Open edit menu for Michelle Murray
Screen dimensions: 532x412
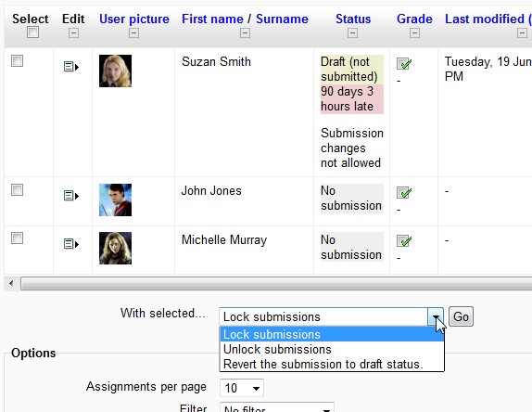pyautogui.click(x=71, y=244)
